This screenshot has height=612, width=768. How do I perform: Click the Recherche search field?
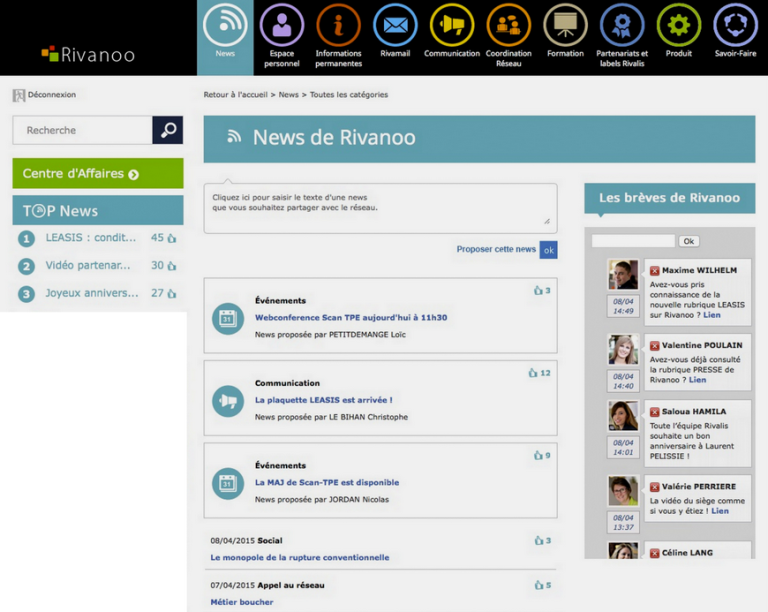[83, 130]
